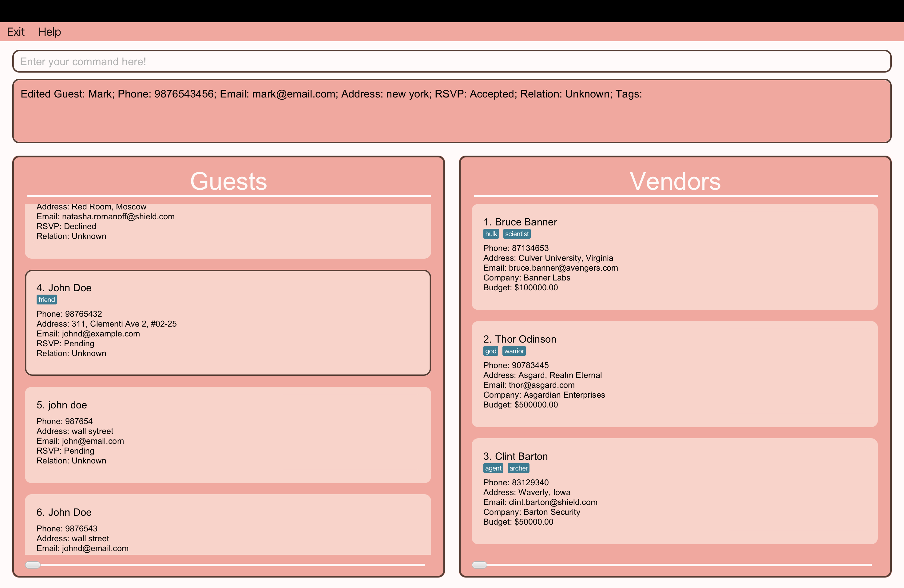Click the scientist tag on Bruce Banner

(517, 234)
